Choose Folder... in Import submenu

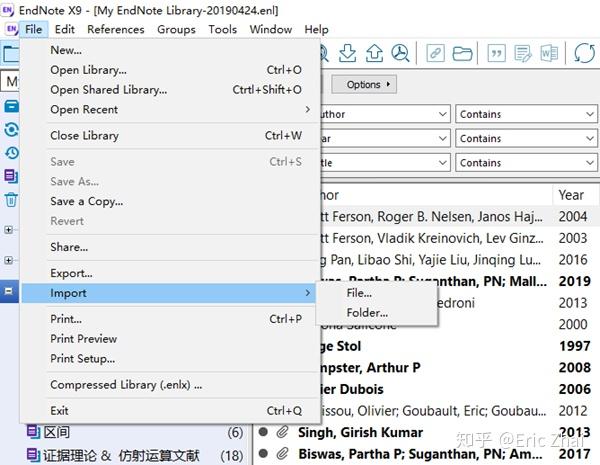(x=377, y=313)
